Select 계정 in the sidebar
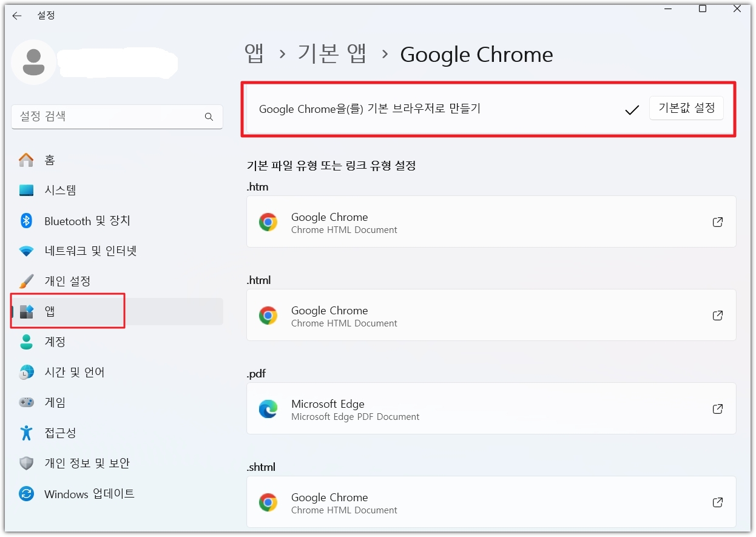 coord(117,342)
